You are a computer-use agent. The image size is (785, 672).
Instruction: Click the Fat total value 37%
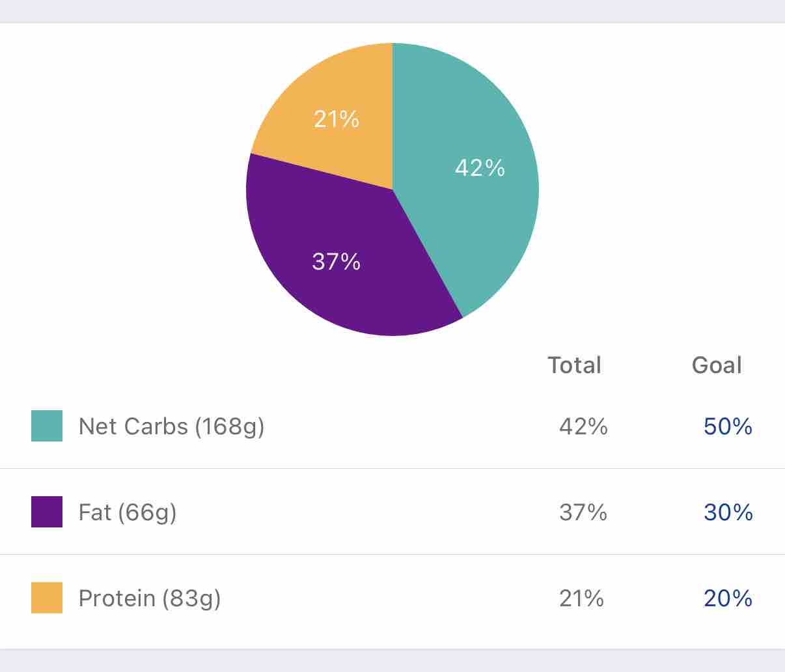click(x=583, y=512)
